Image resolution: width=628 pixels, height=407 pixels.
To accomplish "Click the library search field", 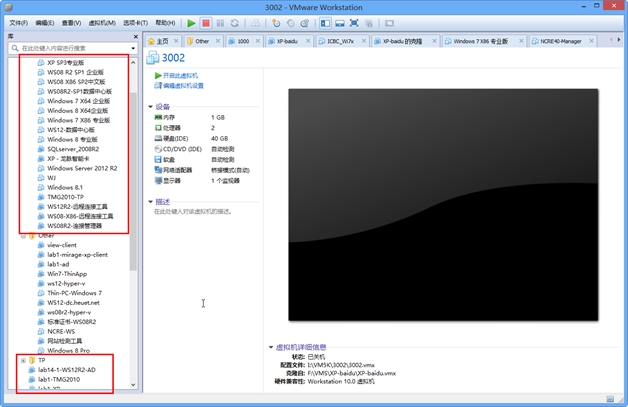I will coord(72,48).
